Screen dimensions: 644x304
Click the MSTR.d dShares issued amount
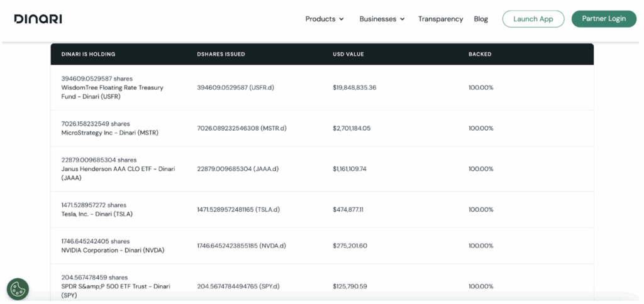click(x=241, y=128)
